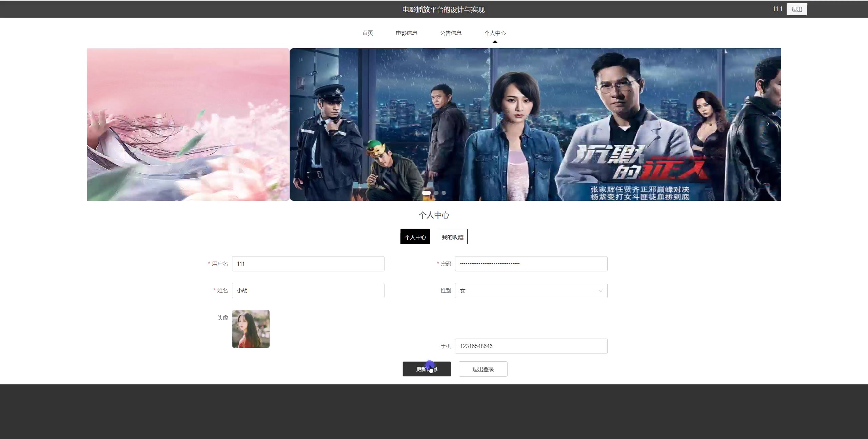
Task: Focus the 用户名 input field
Action: 308,264
